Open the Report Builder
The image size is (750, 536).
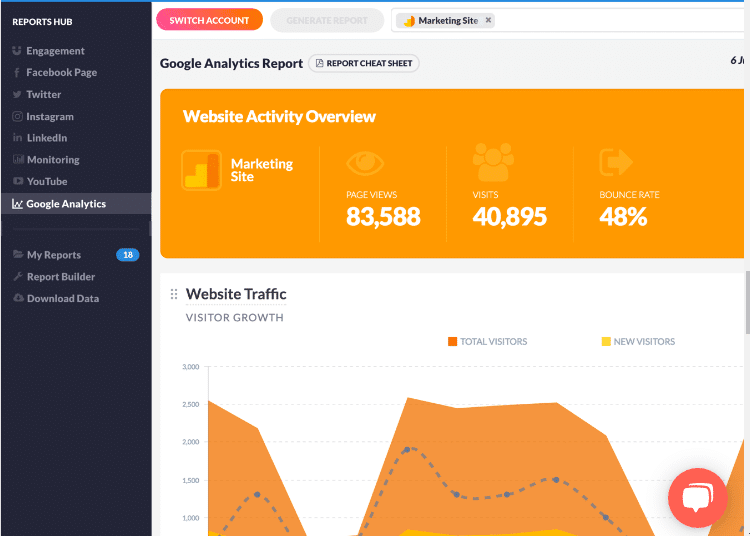(x=61, y=276)
